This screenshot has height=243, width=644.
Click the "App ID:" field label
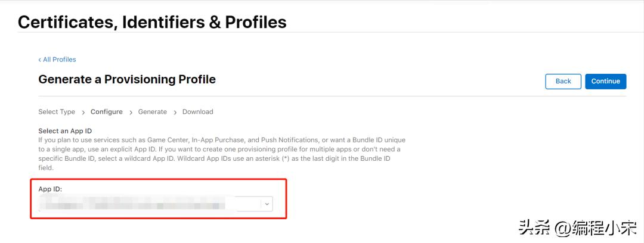tap(50, 189)
